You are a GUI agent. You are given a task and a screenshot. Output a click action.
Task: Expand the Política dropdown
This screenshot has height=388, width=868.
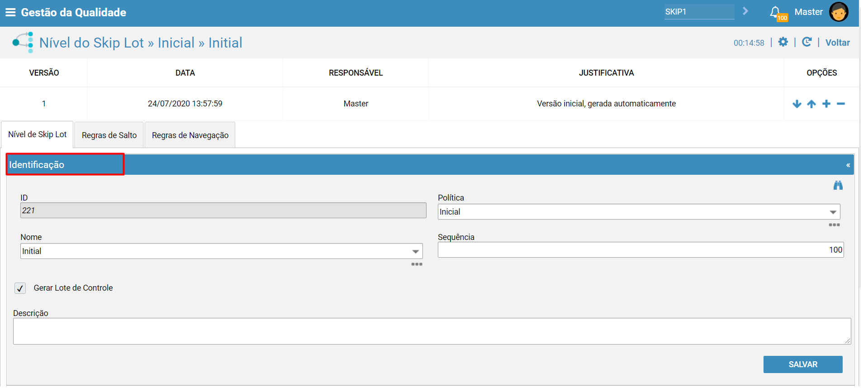(x=833, y=212)
